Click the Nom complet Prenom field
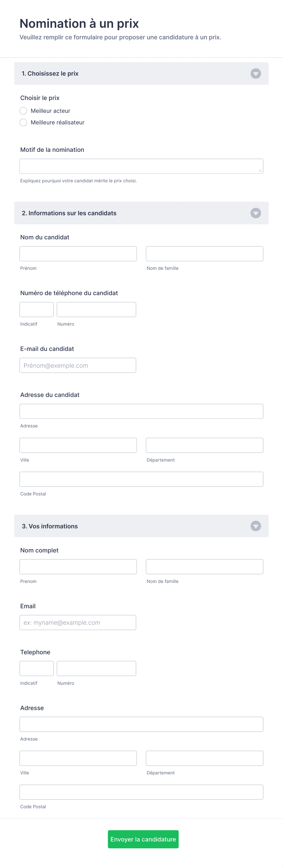Image resolution: width=283 pixels, height=868 pixels. click(78, 567)
